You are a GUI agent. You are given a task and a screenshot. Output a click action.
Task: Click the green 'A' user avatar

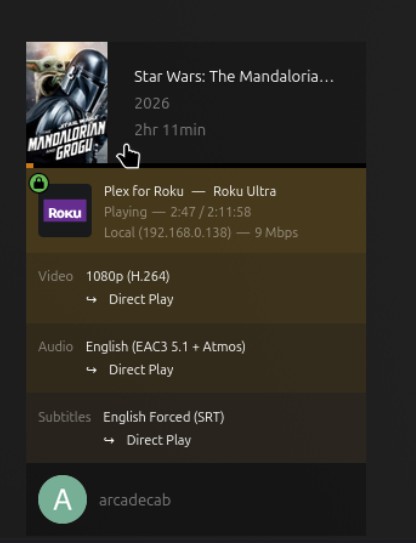click(62, 499)
